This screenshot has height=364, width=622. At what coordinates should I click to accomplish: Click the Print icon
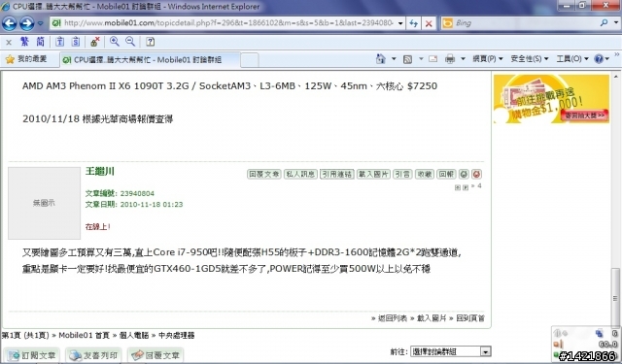tap(450, 59)
